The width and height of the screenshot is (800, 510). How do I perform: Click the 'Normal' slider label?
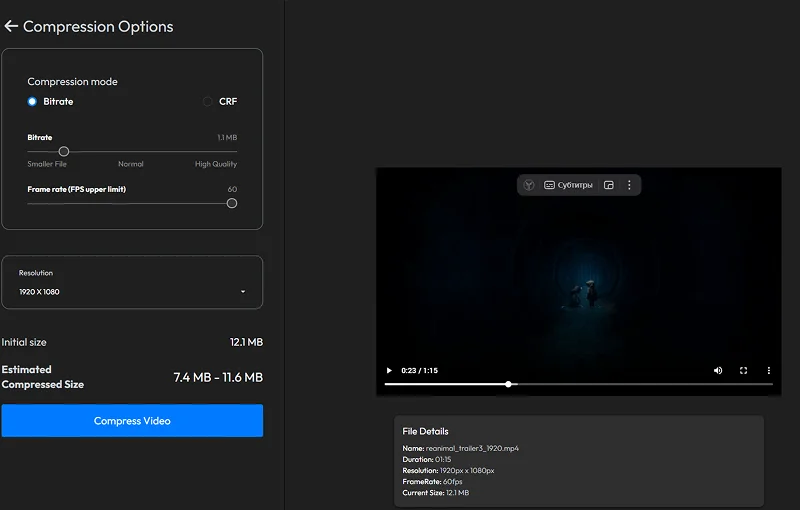tap(131, 164)
